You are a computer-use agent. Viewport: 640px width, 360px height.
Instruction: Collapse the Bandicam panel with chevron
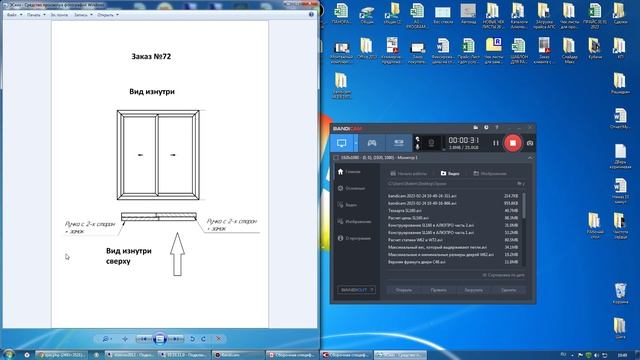point(530,158)
